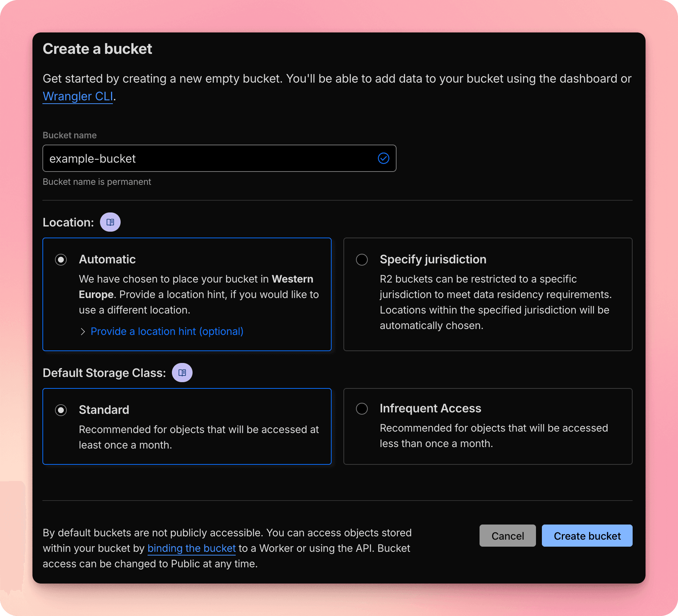Choose the Specify jurisdiction radio button
The height and width of the screenshot is (616, 678).
[362, 260]
